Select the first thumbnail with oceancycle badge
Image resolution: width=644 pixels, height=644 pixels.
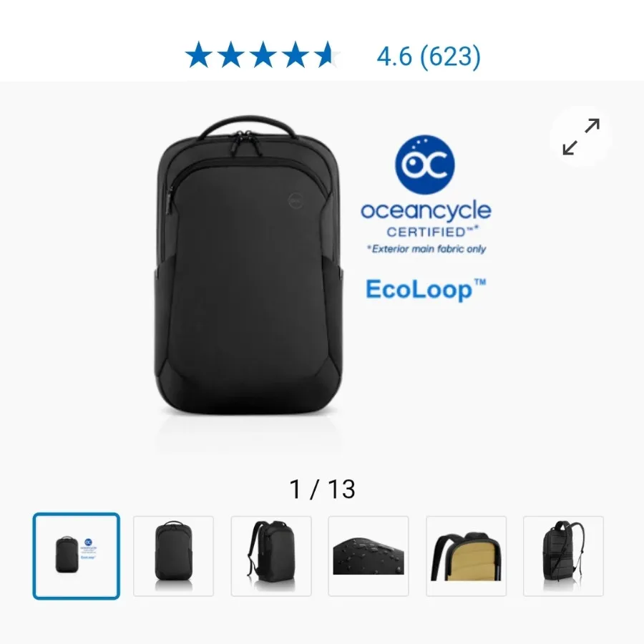[77, 556]
